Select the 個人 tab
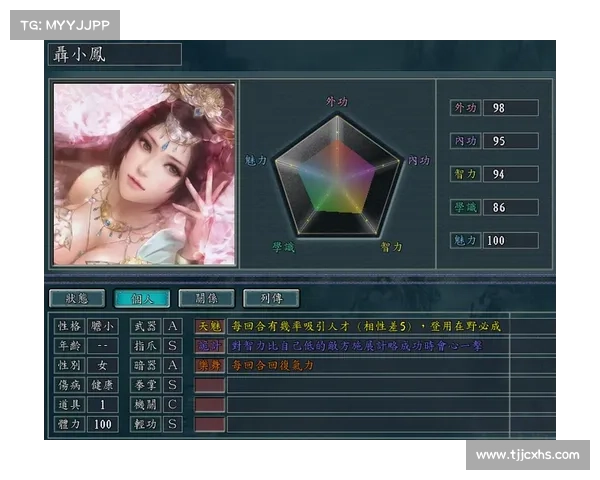The height and width of the screenshot is (480, 600). click(x=141, y=298)
